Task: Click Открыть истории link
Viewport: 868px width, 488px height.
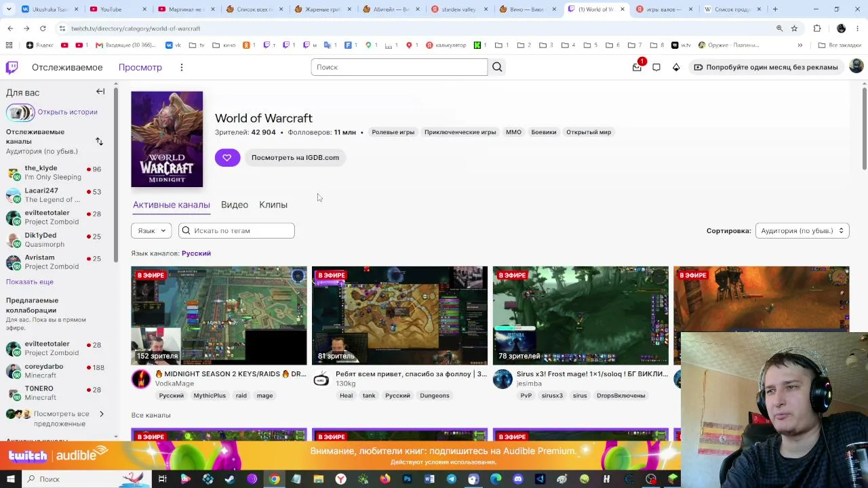Action: (68, 112)
